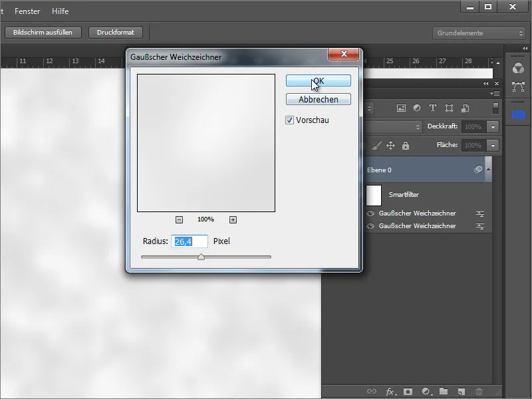
Task: Confirm the blur with OK
Action: [x=319, y=80]
